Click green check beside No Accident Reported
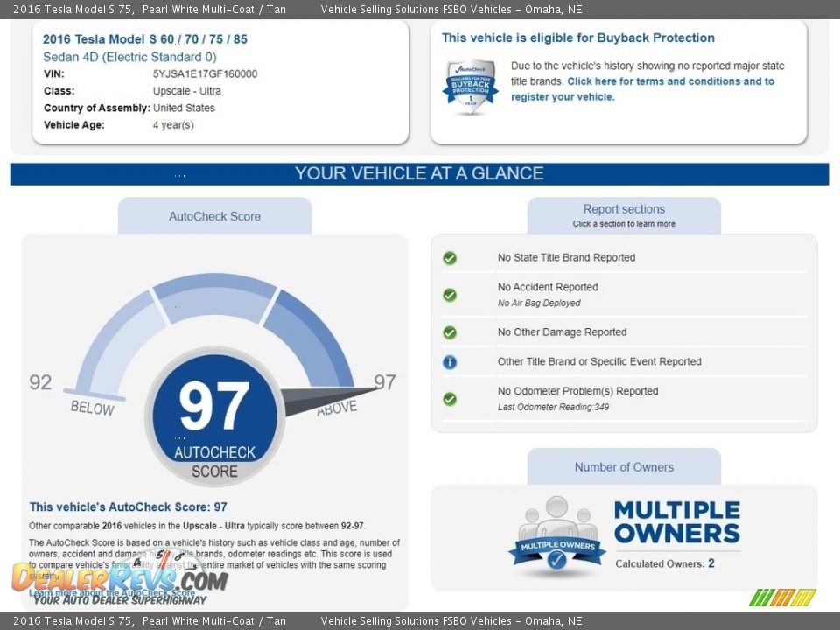The width and height of the screenshot is (840, 630). pos(450,295)
